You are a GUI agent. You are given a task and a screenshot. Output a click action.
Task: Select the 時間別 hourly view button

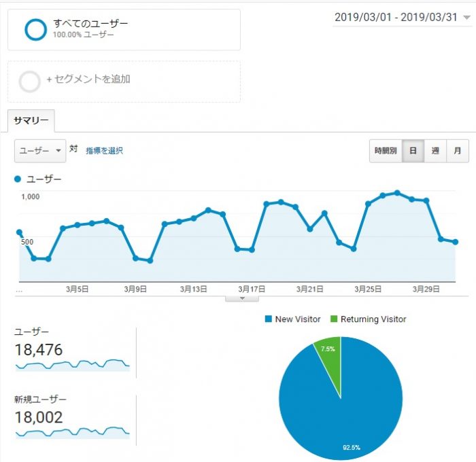point(385,151)
